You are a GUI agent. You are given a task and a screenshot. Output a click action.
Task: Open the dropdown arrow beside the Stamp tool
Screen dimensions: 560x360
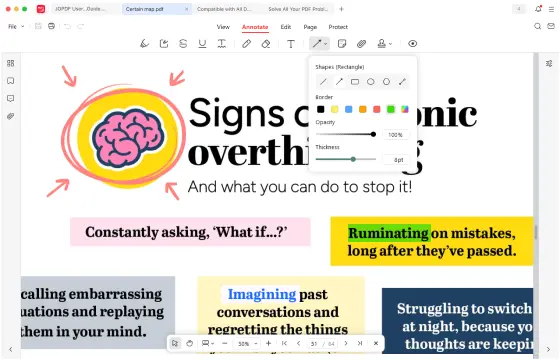click(x=390, y=44)
